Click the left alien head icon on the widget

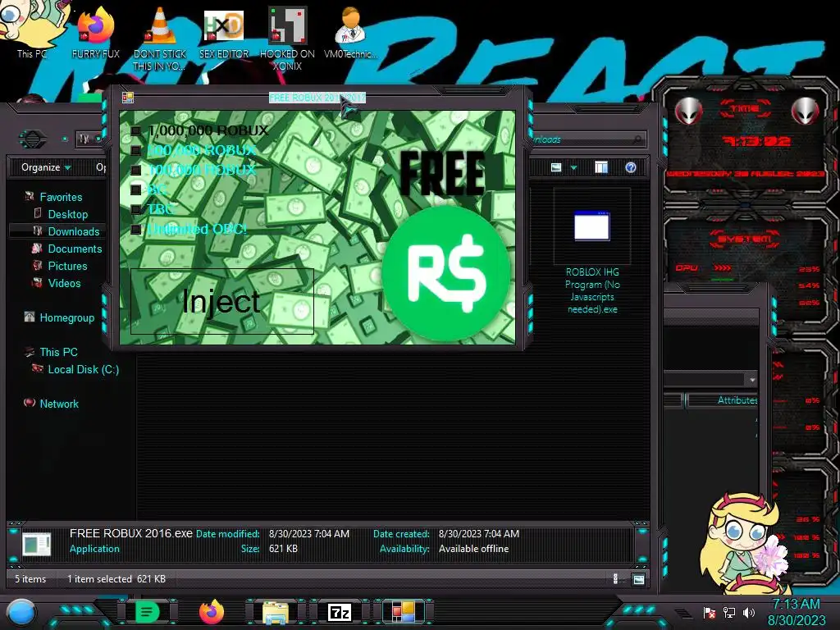(688, 112)
